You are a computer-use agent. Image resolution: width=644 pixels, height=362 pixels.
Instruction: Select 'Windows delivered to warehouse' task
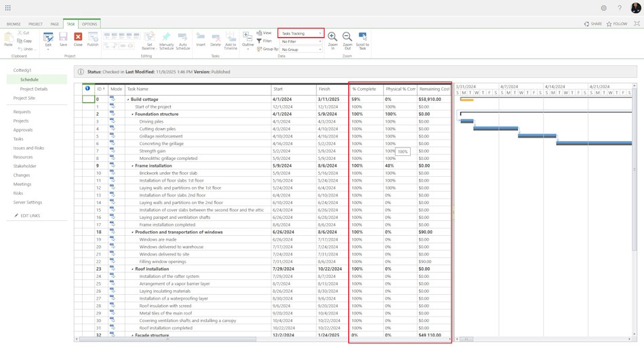point(172,247)
